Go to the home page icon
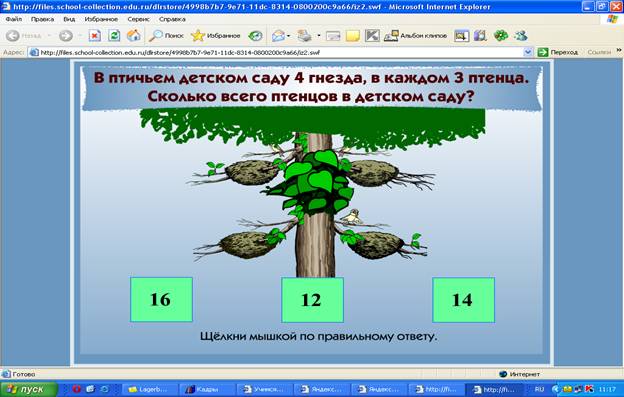The width and height of the screenshot is (624, 397). pos(134,36)
